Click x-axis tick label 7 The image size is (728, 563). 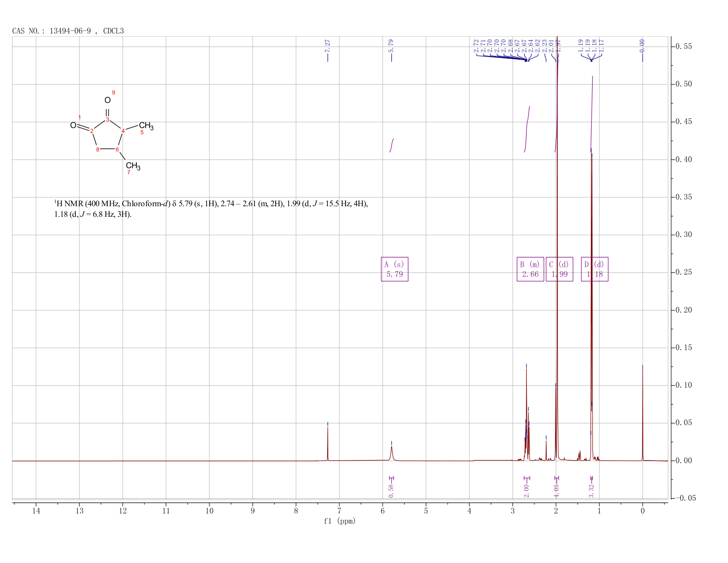[x=339, y=510]
